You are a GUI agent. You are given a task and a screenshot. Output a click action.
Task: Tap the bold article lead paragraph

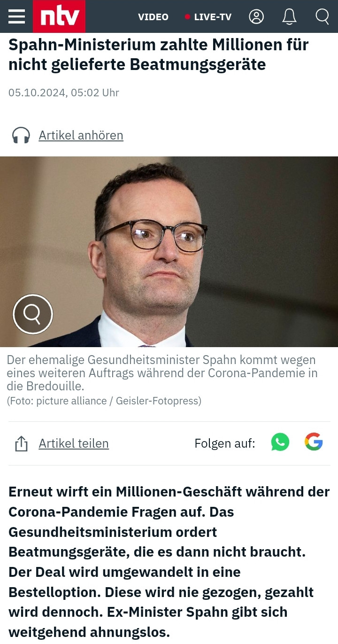[x=169, y=562]
